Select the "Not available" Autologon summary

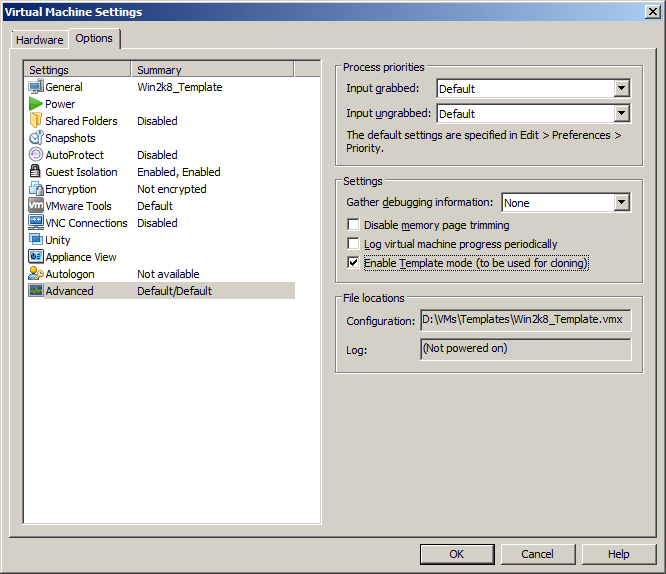[x=168, y=274]
